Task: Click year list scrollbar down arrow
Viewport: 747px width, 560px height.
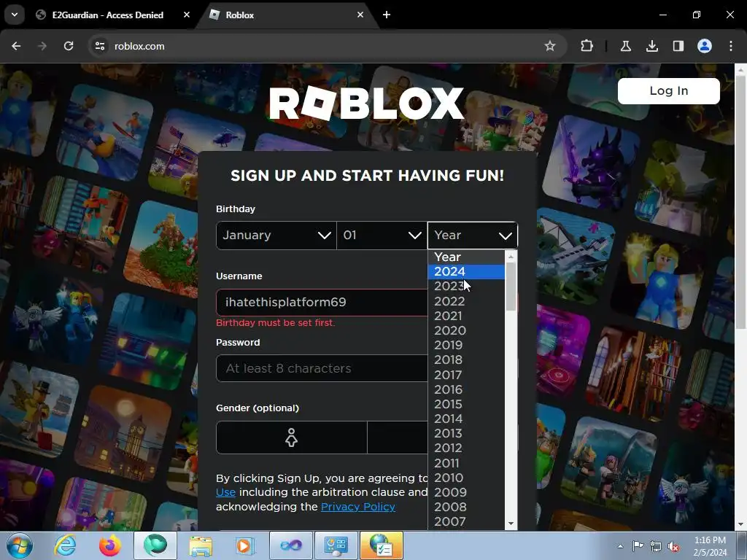Action: 511,524
